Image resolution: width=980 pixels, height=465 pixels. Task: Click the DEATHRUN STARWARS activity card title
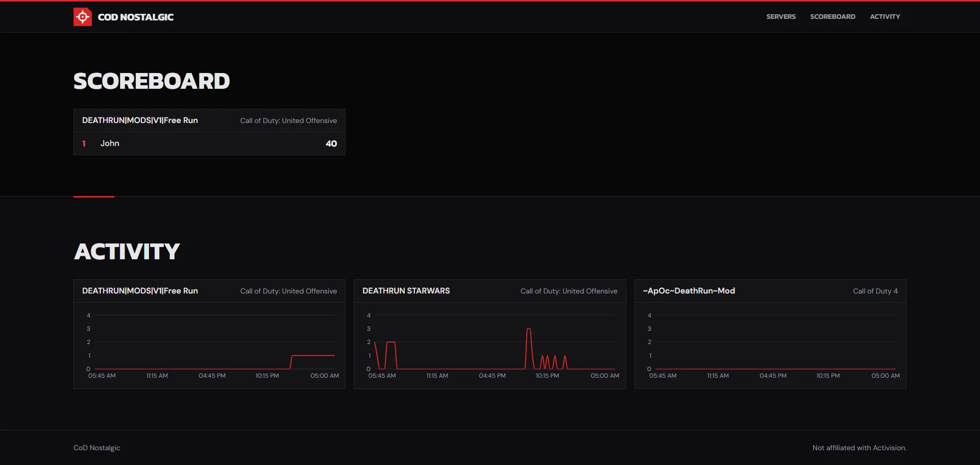[x=406, y=291]
